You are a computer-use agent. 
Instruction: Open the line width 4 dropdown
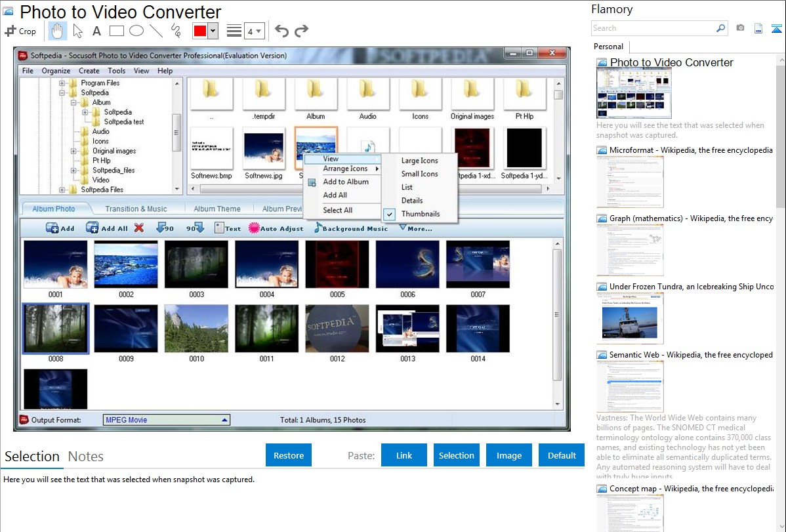click(255, 31)
